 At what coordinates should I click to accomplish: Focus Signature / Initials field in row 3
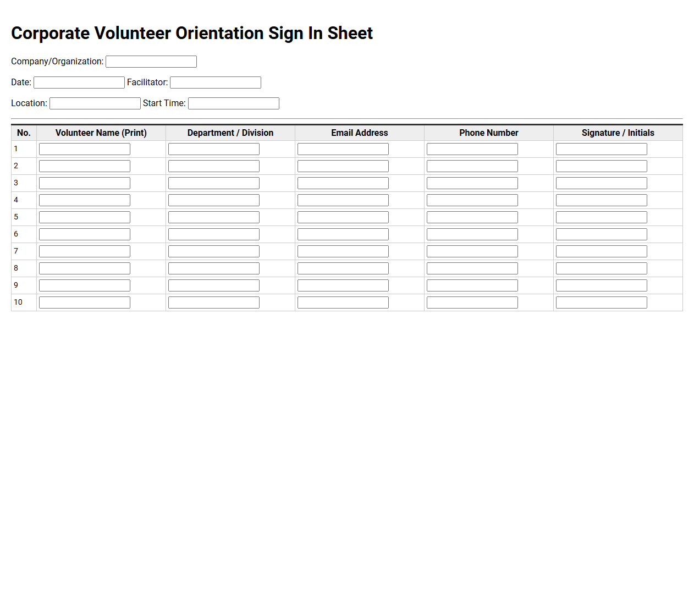(x=602, y=183)
